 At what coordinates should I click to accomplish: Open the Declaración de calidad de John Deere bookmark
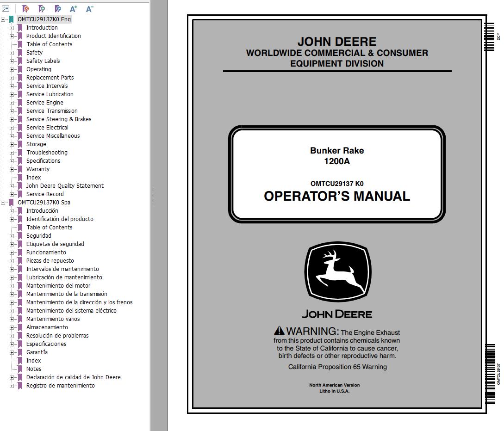point(73,377)
